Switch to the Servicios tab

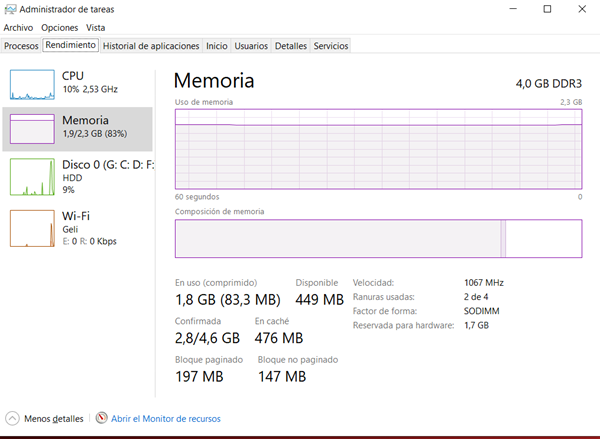330,46
